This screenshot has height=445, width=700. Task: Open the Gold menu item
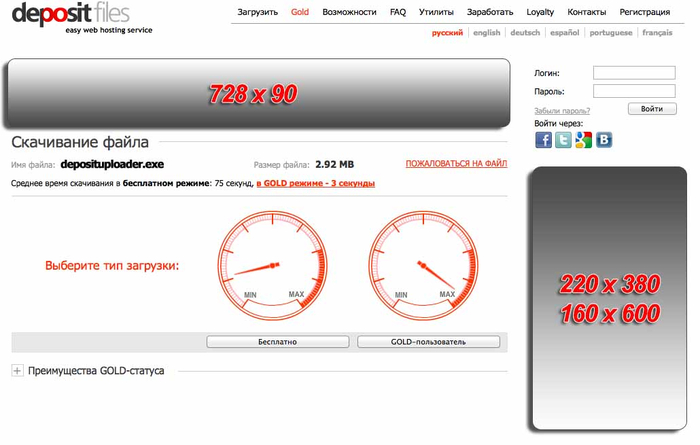click(299, 13)
